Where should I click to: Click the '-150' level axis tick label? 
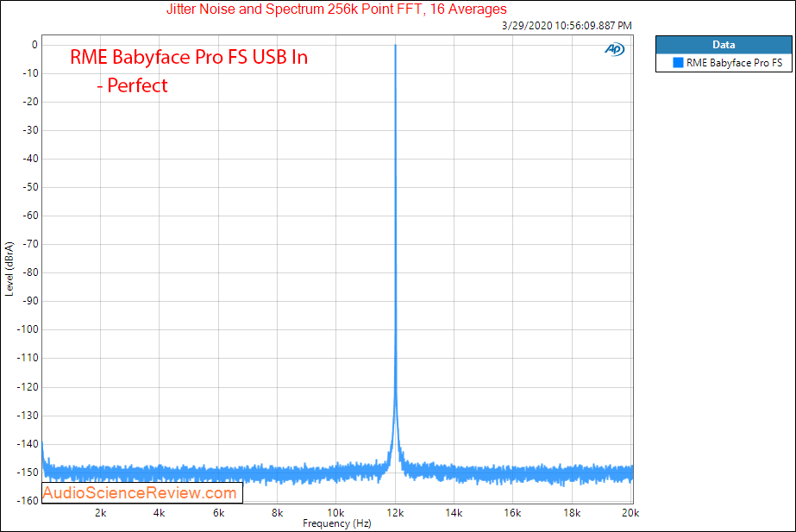point(28,473)
